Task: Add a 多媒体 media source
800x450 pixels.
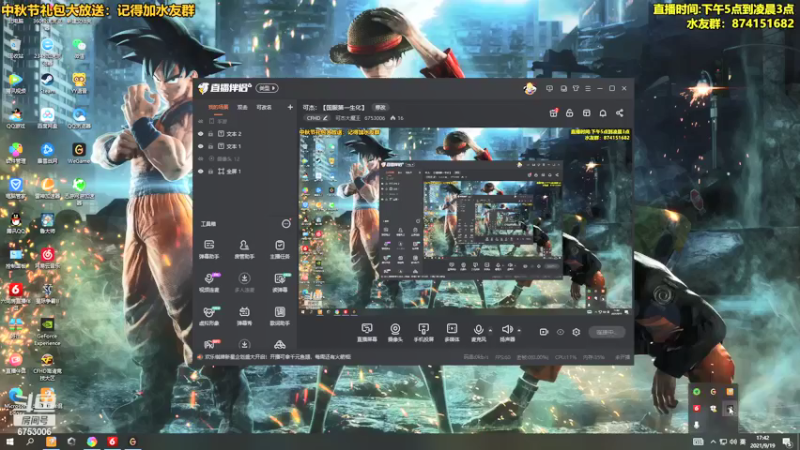Action: tap(452, 332)
